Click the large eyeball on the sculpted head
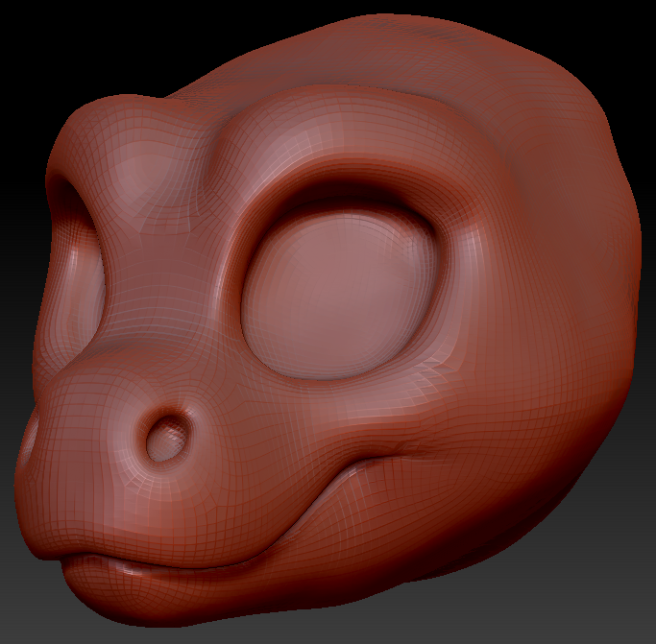This screenshot has width=656, height=644. point(340,294)
